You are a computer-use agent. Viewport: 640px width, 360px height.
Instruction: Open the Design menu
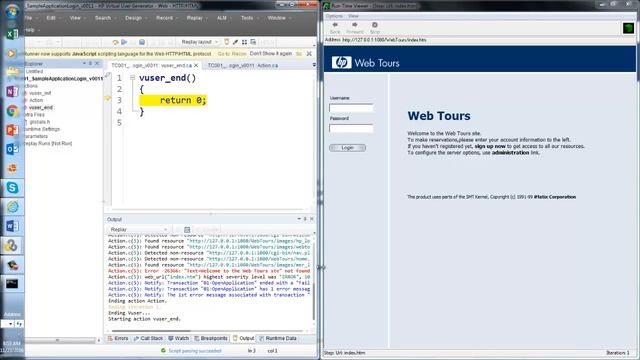[x=133, y=18]
